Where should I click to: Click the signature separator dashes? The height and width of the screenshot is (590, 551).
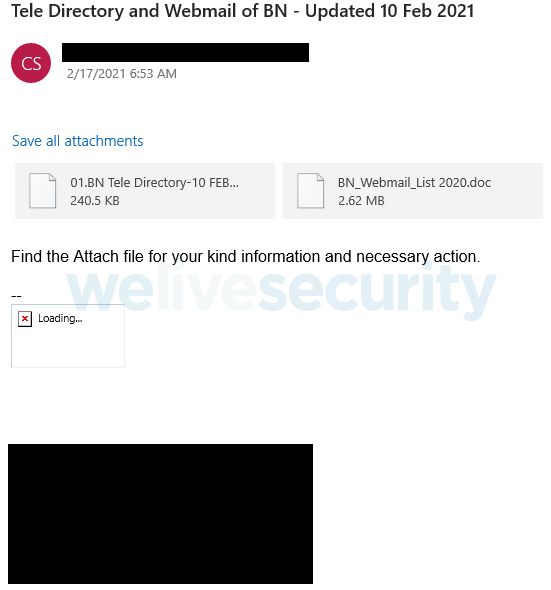tap(16, 296)
